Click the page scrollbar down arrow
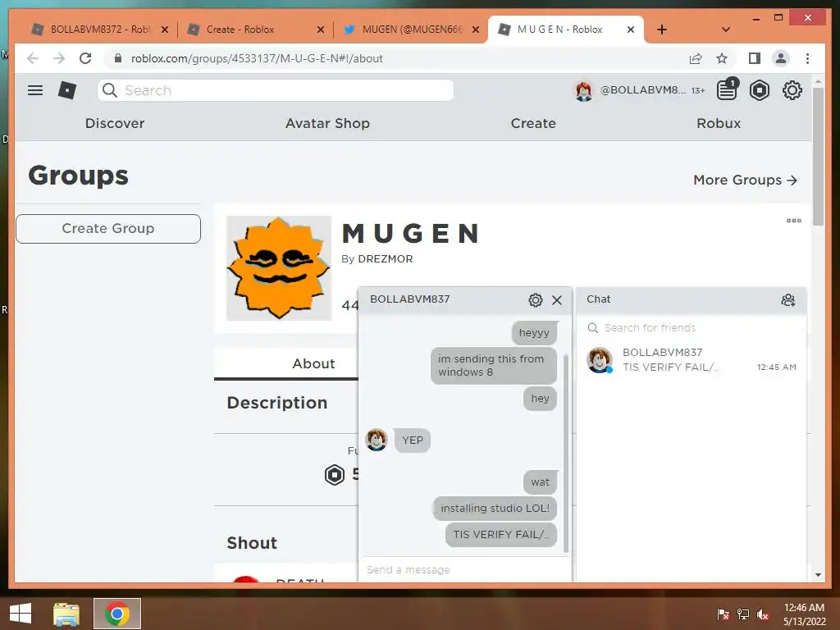 (818, 575)
